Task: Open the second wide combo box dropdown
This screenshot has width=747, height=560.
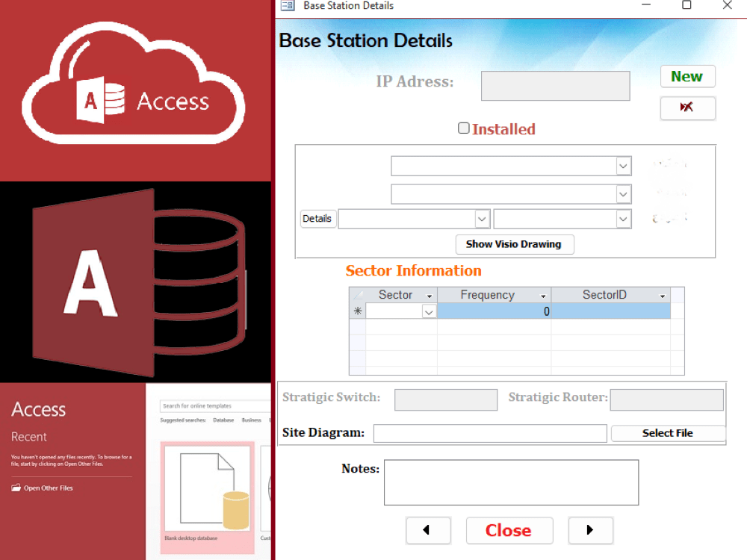Action: click(623, 194)
